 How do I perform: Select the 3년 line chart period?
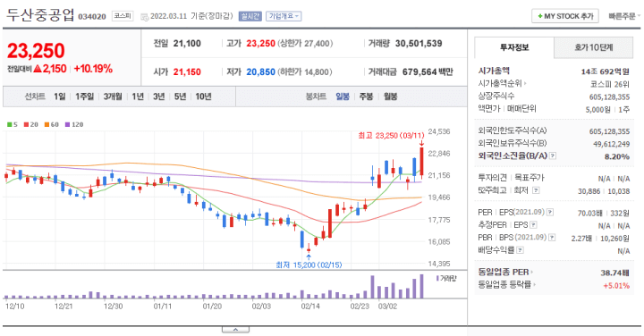click(x=158, y=97)
